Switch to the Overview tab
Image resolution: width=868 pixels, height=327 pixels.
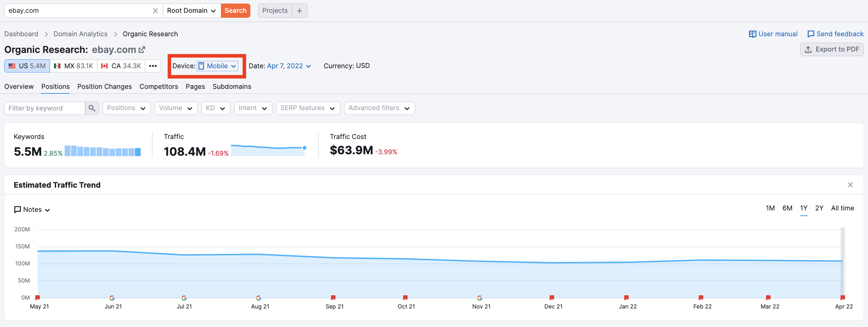click(x=19, y=87)
